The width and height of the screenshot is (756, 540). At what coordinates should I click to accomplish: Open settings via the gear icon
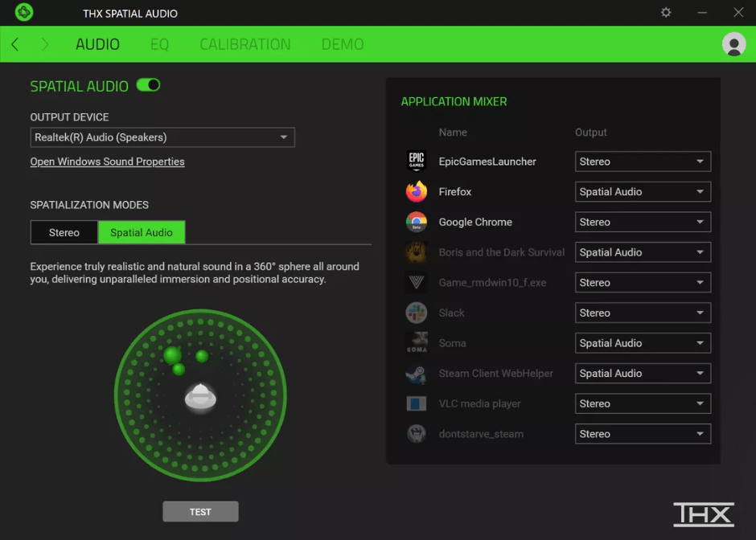click(x=666, y=13)
